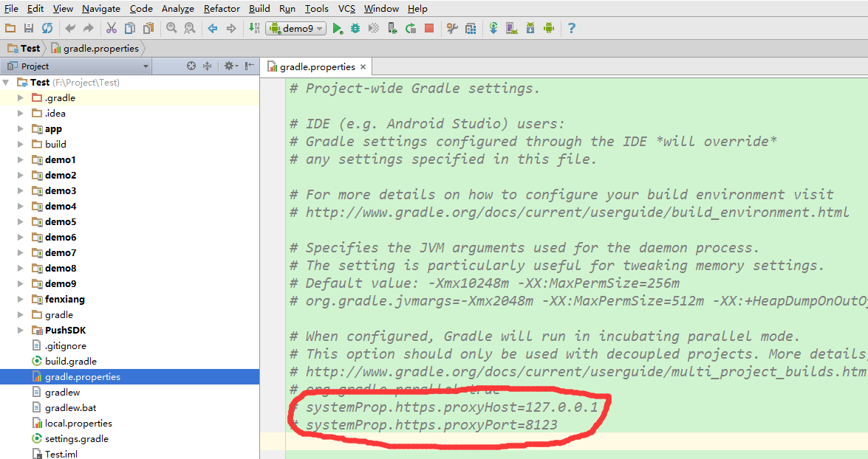Open the Build menu
The image size is (868, 459).
[259, 9]
